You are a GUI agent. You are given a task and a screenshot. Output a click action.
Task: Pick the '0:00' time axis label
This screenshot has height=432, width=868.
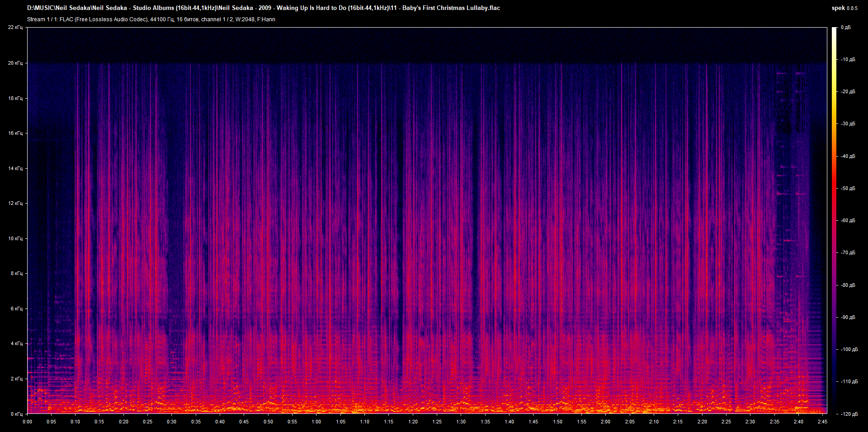pos(28,422)
